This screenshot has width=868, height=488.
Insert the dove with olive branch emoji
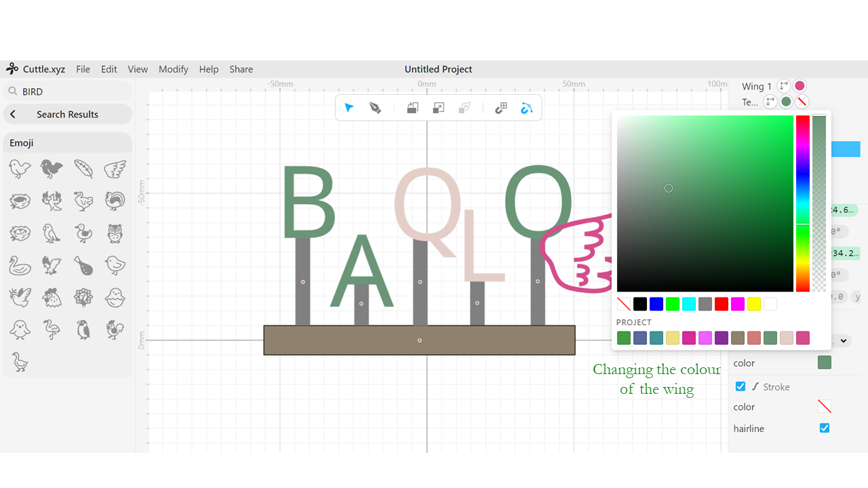[x=20, y=297]
